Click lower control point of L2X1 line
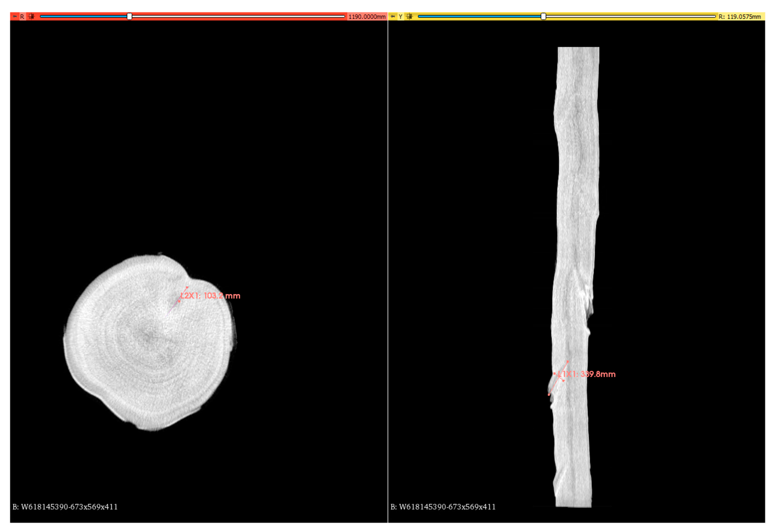This screenshot has width=778, height=532. coord(179,301)
